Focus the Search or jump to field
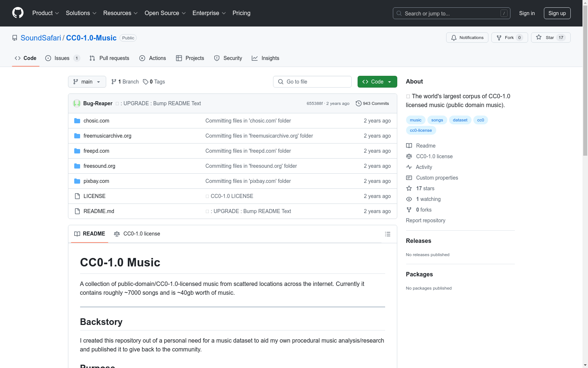 (x=452, y=13)
